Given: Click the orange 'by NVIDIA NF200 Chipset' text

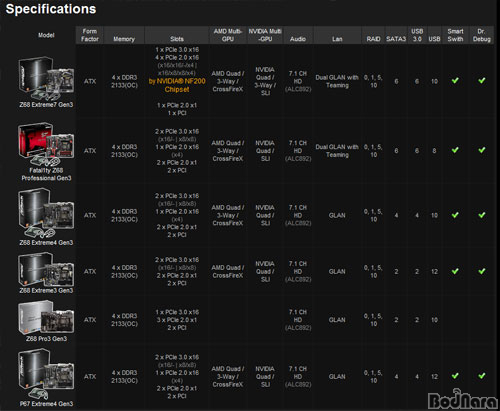Looking at the screenshot, I should 177,85.
